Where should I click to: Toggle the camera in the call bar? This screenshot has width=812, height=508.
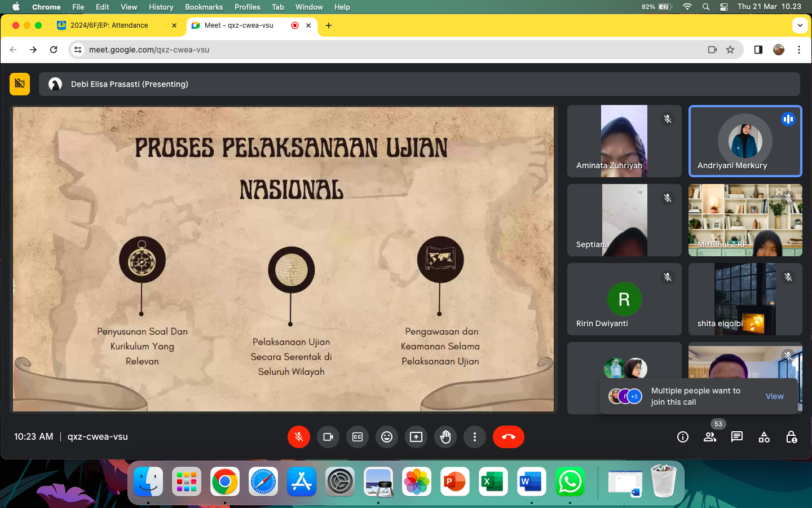pyautogui.click(x=328, y=437)
